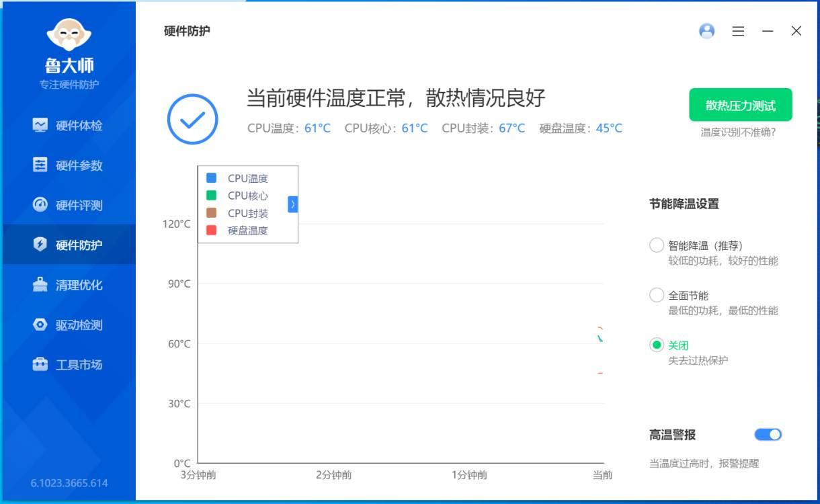This screenshot has height=504, width=820.
Task: Open the 驱动检测 sidebar entry
Action: click(x=77, y=325)
